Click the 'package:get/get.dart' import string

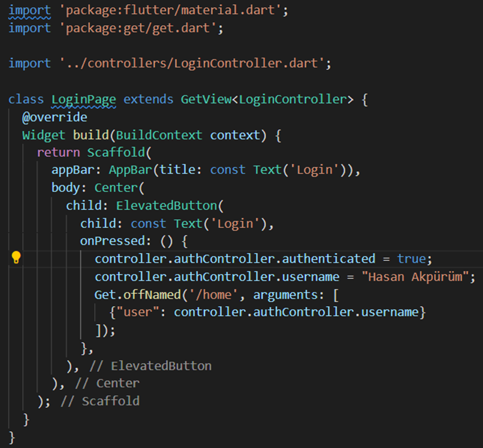[x=138, y=28]
